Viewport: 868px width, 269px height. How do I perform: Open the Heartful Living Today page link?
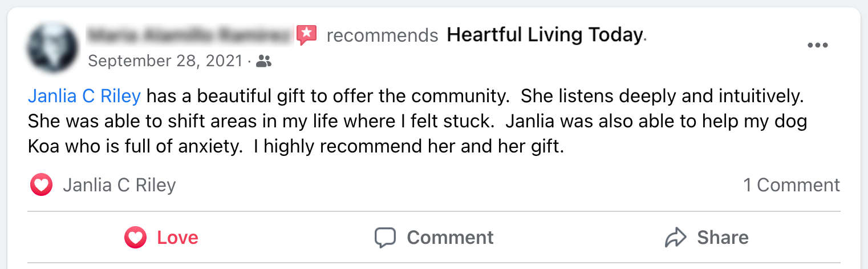click(x=545, y=35)
